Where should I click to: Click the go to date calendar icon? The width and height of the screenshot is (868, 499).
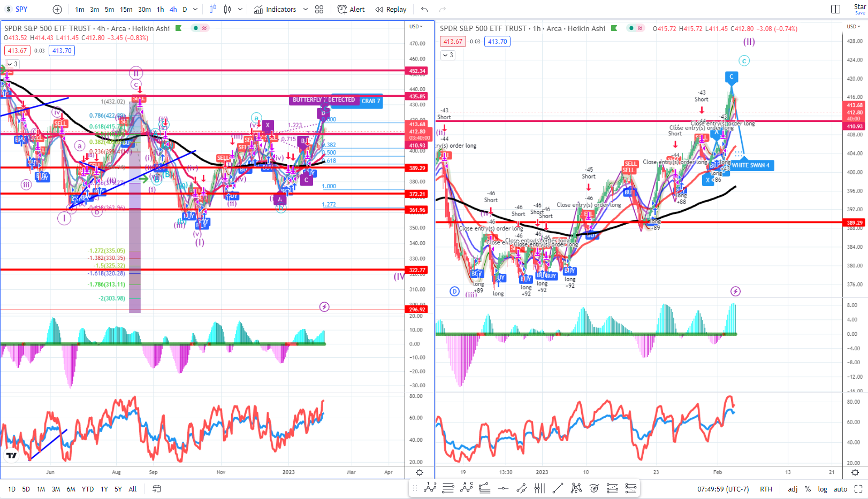pos(157,489)
